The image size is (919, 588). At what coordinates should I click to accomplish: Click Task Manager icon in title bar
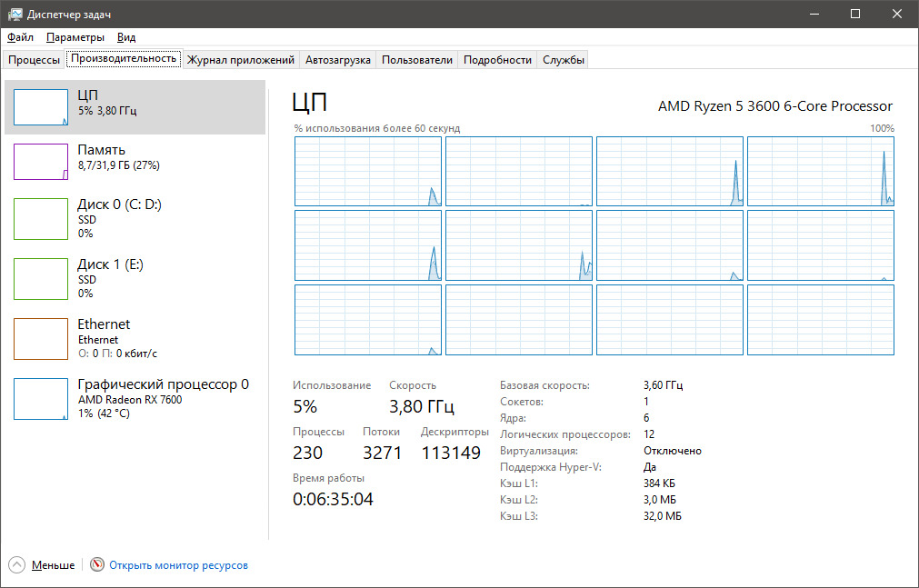15,15
